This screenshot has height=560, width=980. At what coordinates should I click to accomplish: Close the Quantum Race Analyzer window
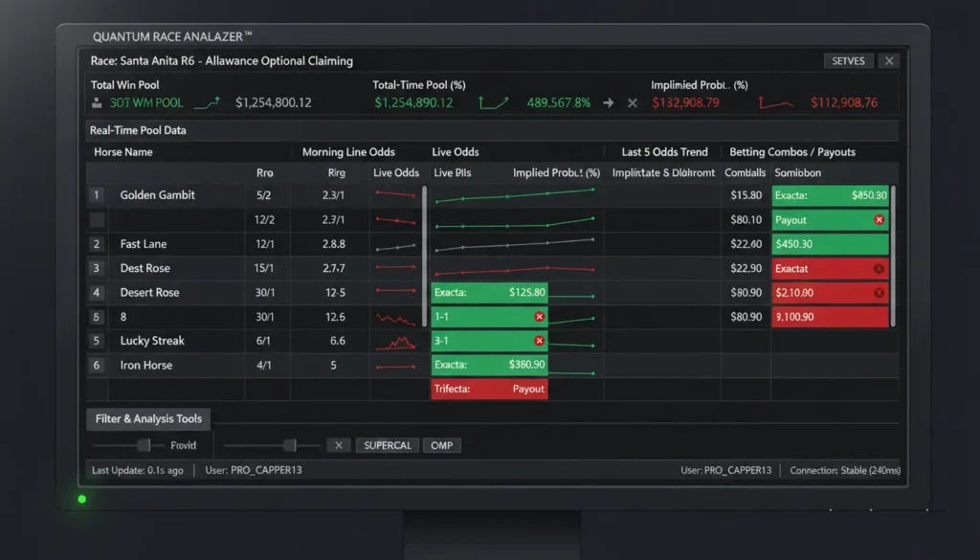[889, 60]
